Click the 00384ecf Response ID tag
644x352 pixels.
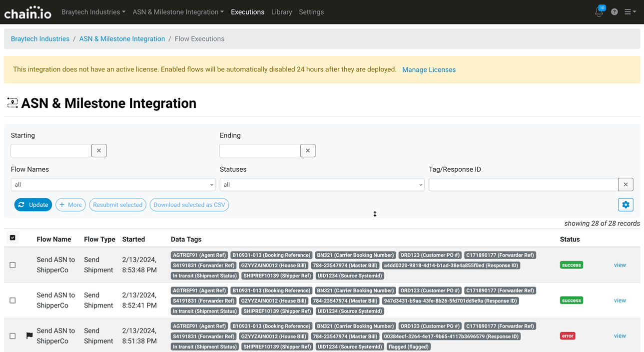point(452,337)
